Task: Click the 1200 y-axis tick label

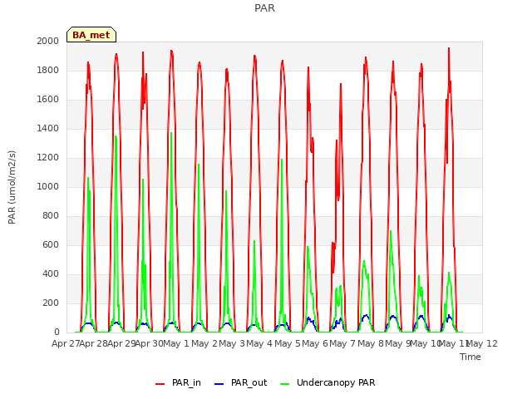Action: point(48,157)
